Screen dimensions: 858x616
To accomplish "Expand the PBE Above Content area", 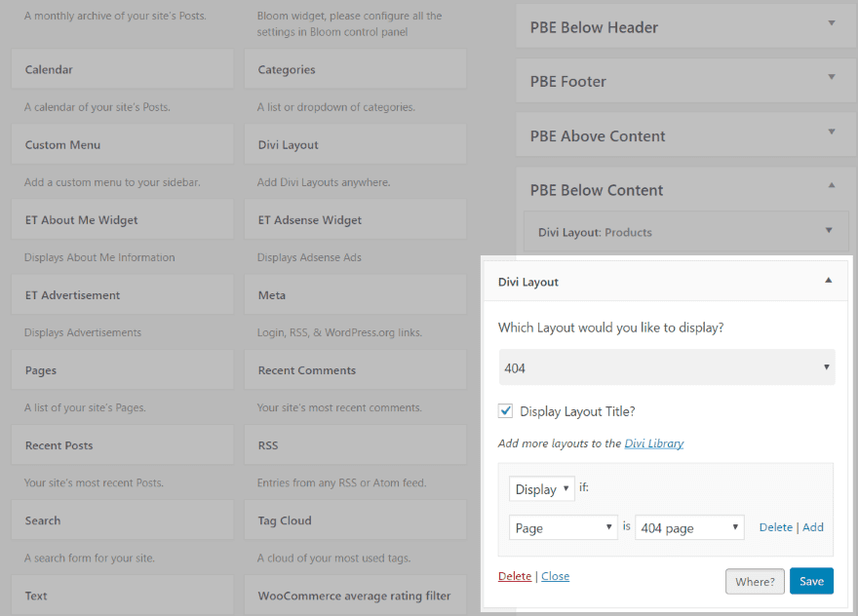I will point(831,133).
